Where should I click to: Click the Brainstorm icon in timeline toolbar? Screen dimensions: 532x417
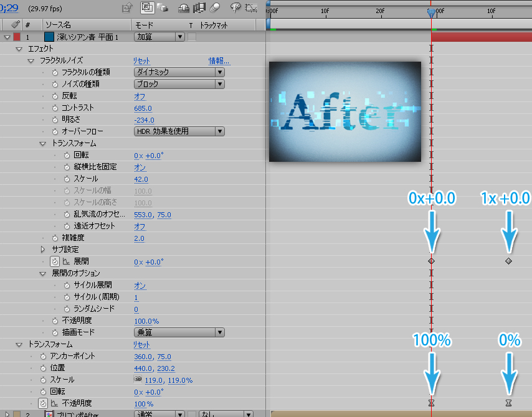click(x=235, y=8)
